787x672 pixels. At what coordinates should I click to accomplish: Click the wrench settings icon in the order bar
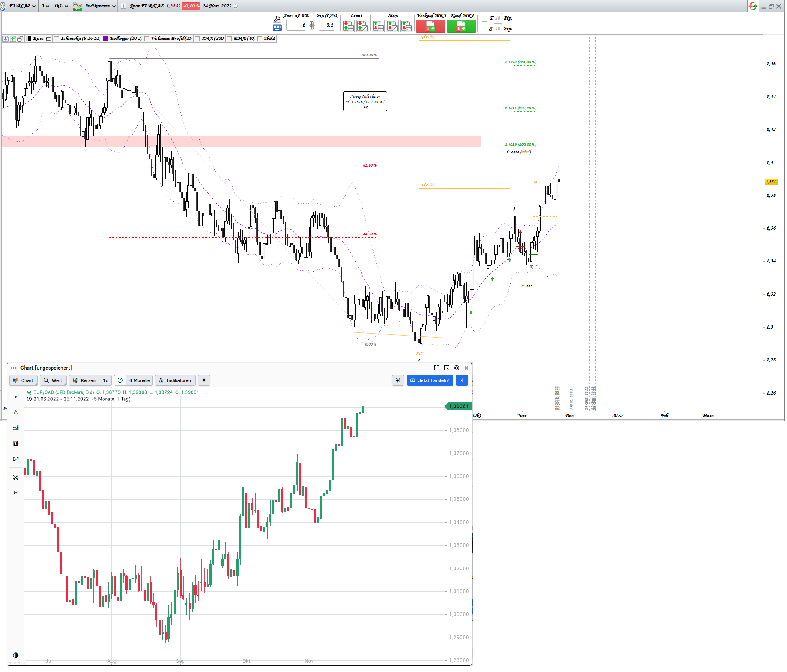(277, 19)
